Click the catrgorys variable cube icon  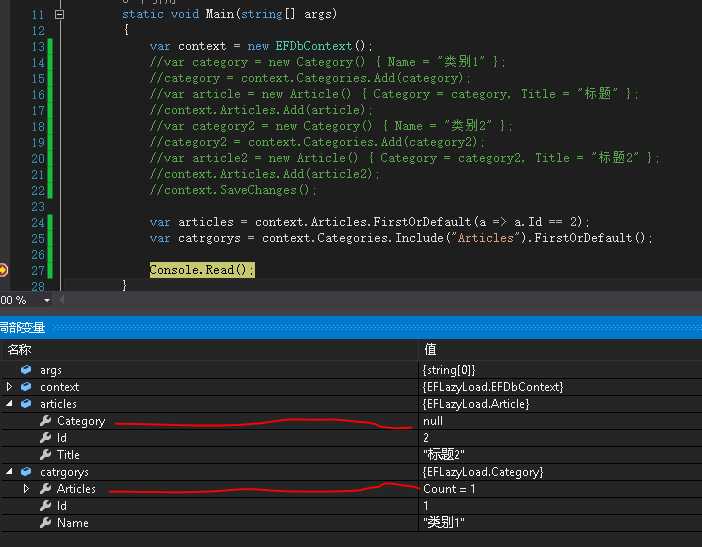(26, 472)
